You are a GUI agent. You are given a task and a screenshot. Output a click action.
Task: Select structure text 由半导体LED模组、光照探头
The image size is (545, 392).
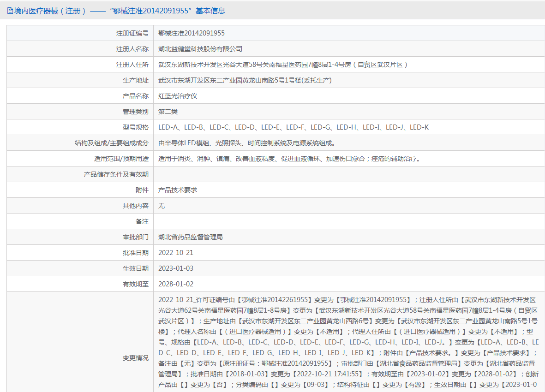[x=247, y=143]
